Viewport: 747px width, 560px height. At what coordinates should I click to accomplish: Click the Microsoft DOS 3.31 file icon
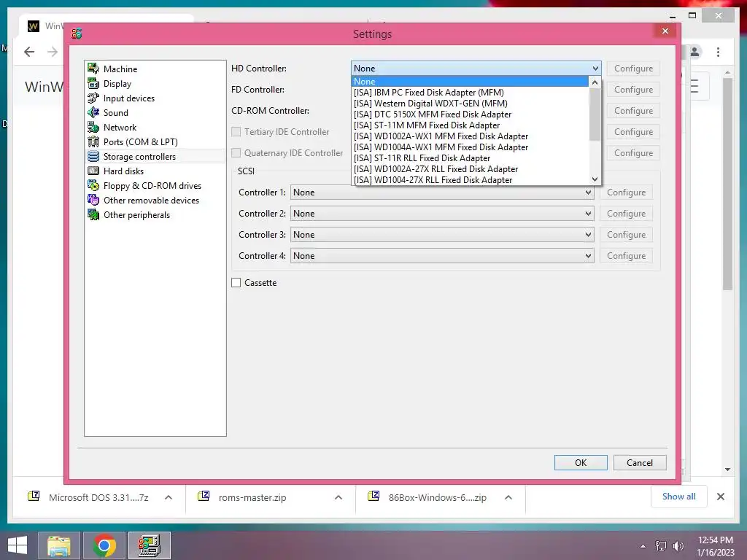(34, 497)
